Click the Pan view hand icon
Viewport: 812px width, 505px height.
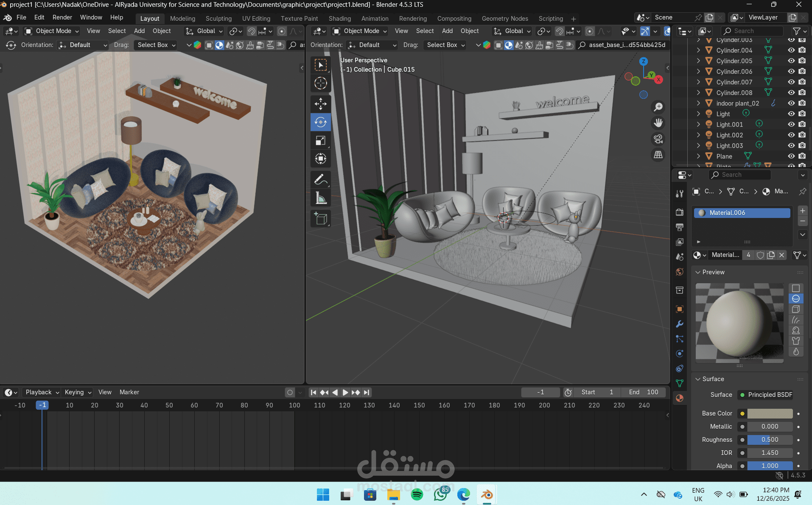coord(658,123)
